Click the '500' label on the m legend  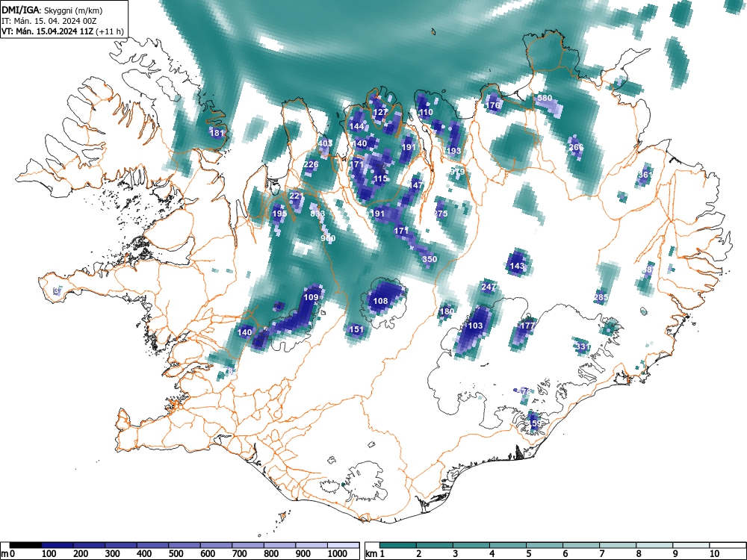176,554
